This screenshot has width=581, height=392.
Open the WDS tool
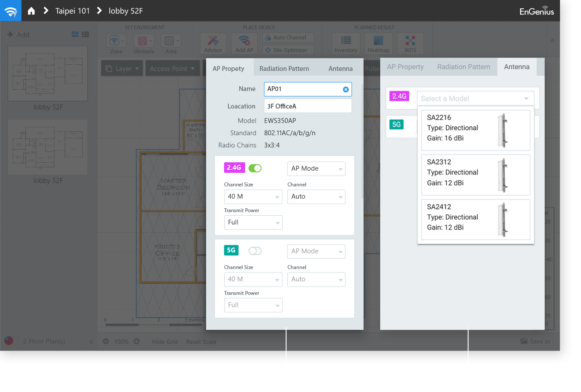click(410, 43)
